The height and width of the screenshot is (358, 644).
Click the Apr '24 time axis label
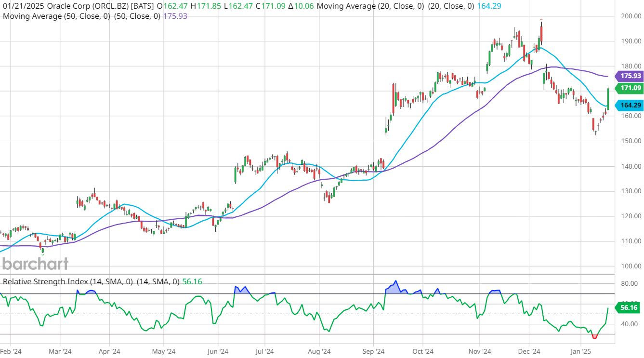pos(109,352)
